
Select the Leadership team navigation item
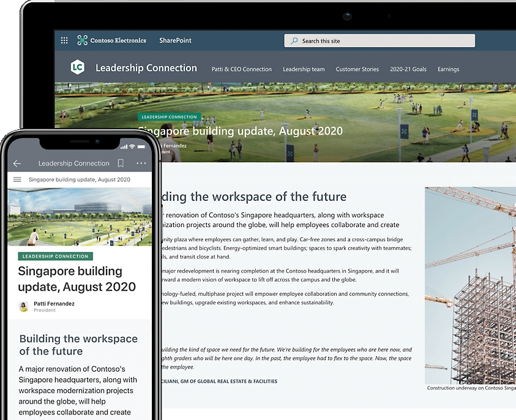pos(304,69)
